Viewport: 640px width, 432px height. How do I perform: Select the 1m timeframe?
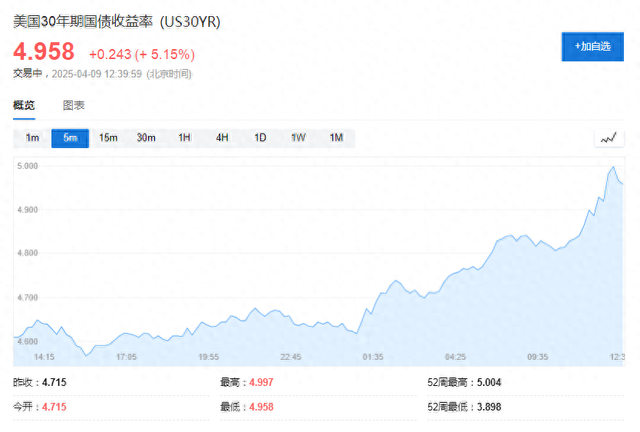click(32, 138)
